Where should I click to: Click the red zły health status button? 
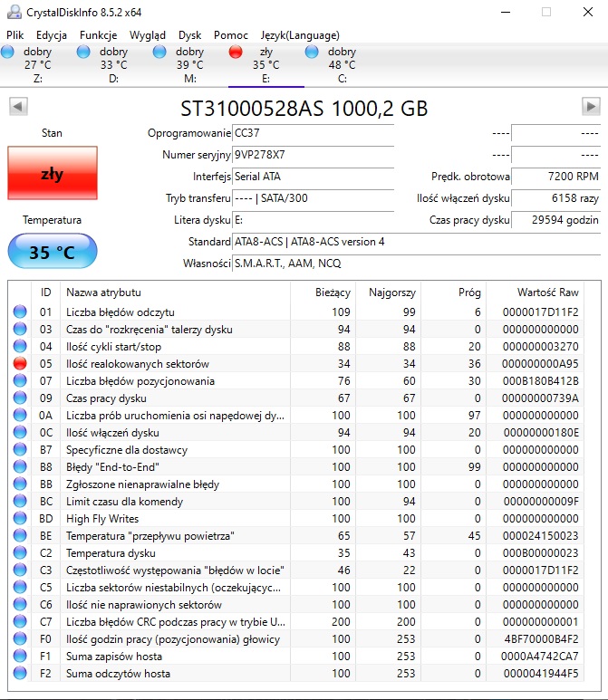(53, 173)
